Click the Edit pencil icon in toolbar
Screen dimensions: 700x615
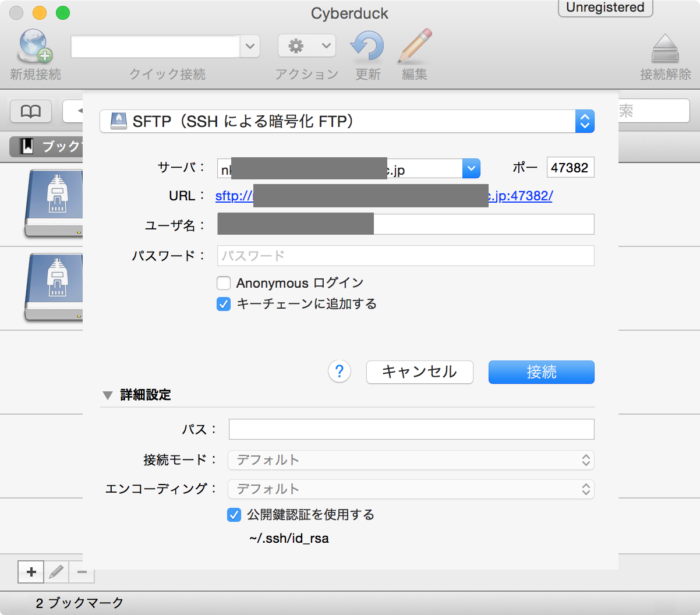pos(415,46)
